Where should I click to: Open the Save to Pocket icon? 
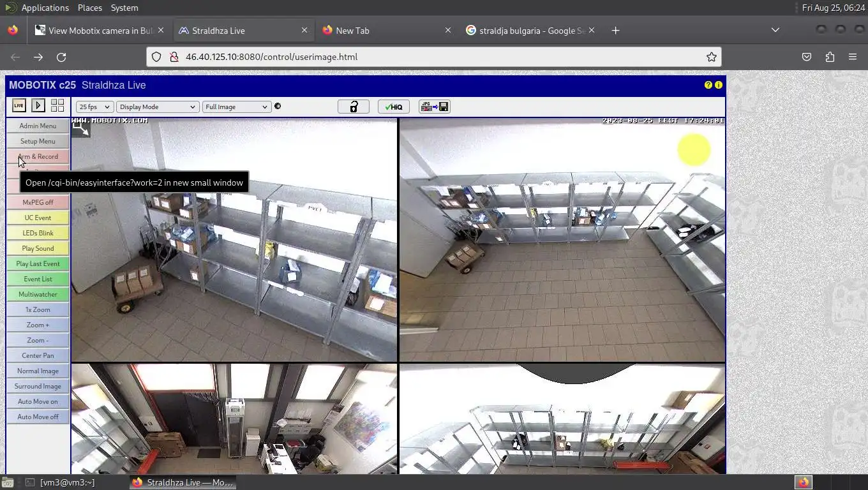click(x=807, y=57)
